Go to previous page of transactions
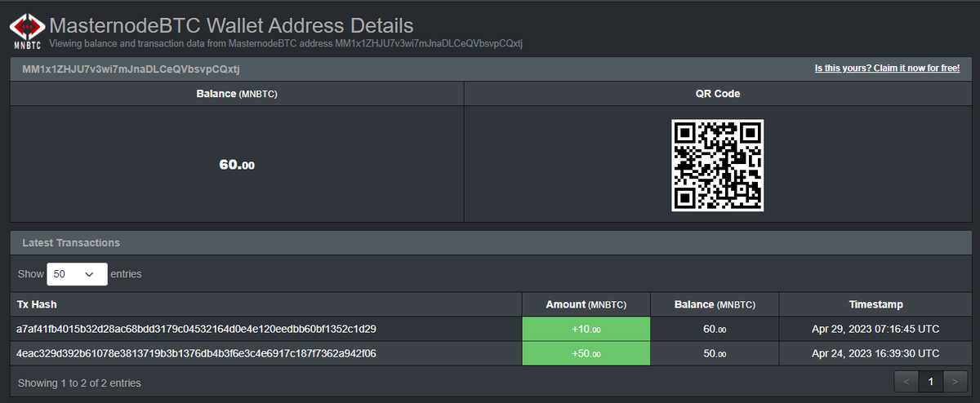Screen dimensions: 980x403 tap(906, 381)
